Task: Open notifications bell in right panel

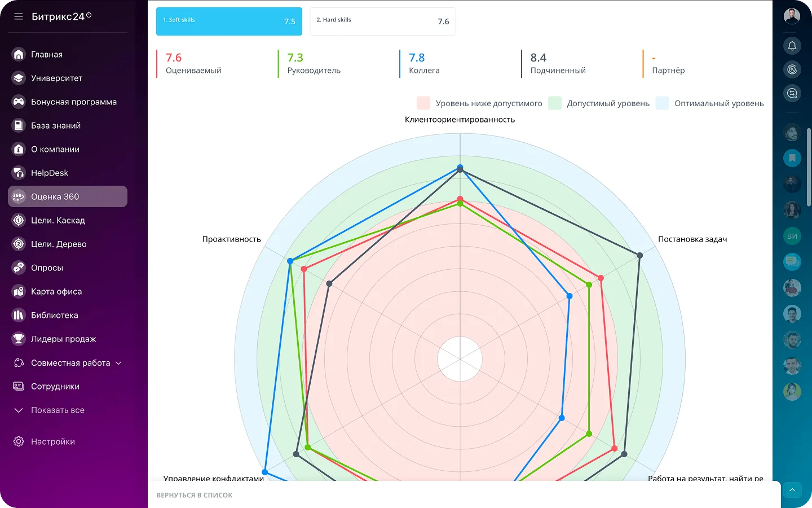Action: click(792, 45)
